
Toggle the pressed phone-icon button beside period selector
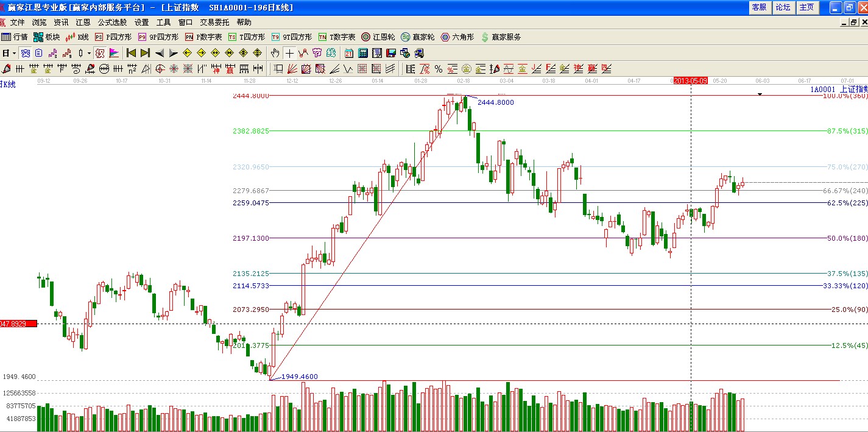click(x=25, y=53)
